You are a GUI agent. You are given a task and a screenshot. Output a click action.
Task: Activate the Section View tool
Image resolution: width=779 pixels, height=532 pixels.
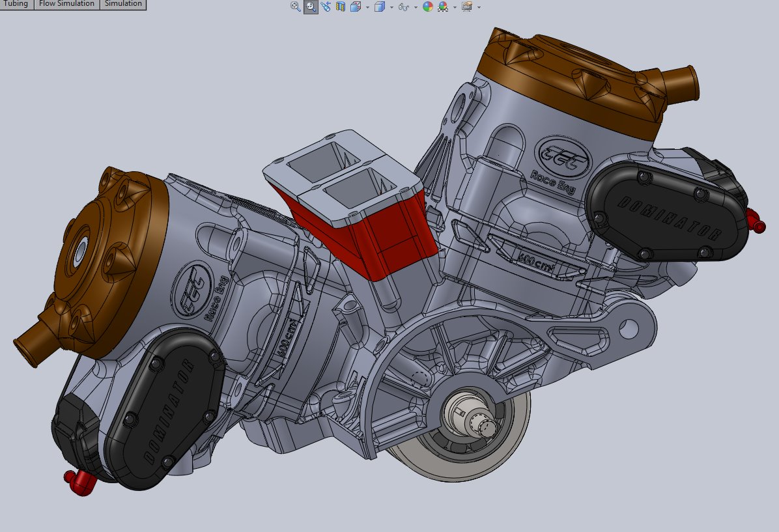tap(340, 7)
